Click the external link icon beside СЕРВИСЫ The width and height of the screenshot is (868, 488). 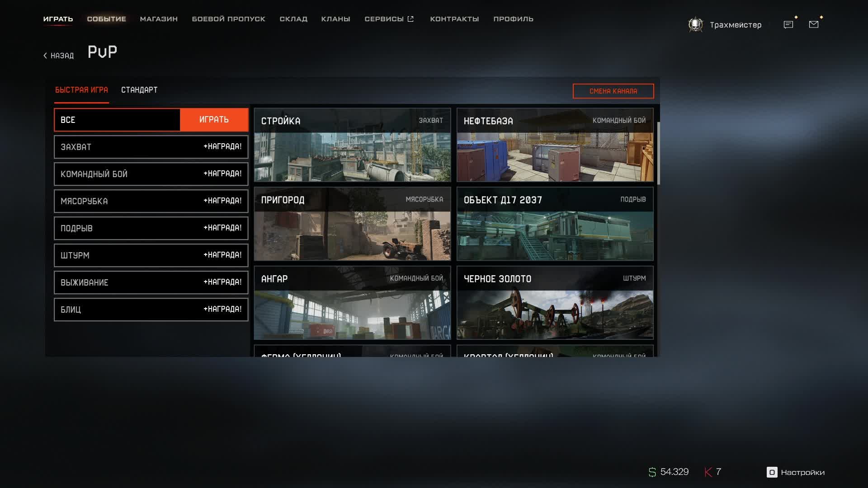(410, 19)
